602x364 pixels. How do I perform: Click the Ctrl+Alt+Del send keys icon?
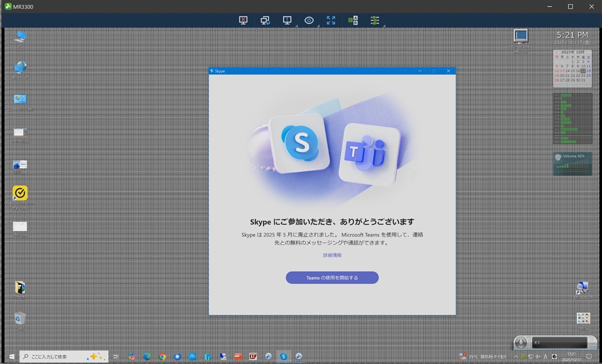pyautogui.click(x=353, y=21)
